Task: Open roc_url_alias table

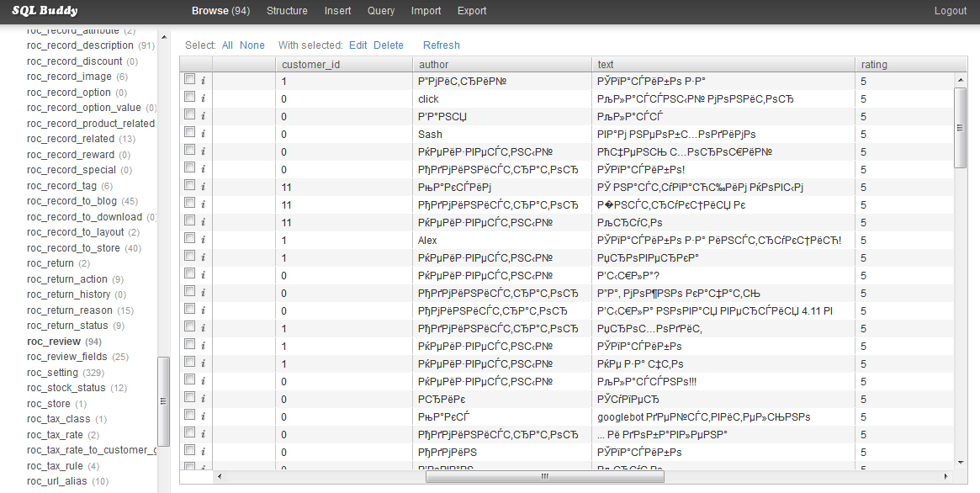Action: (57, 481)
